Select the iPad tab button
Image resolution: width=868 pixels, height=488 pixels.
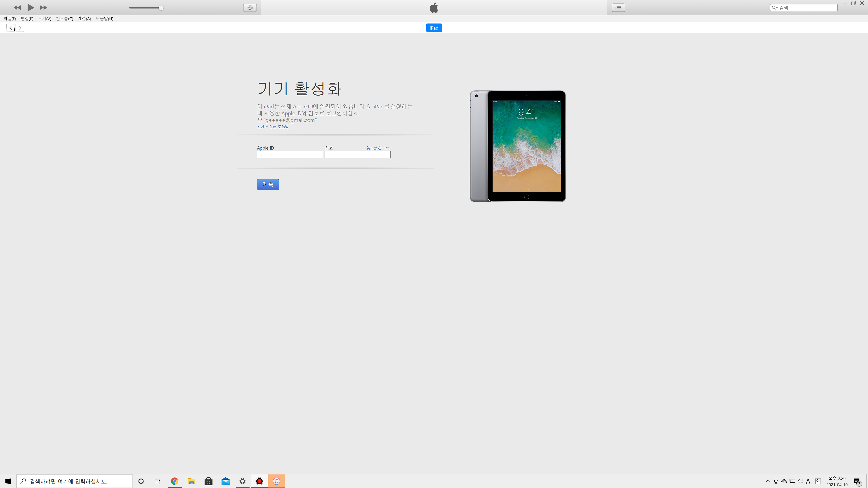434,28
